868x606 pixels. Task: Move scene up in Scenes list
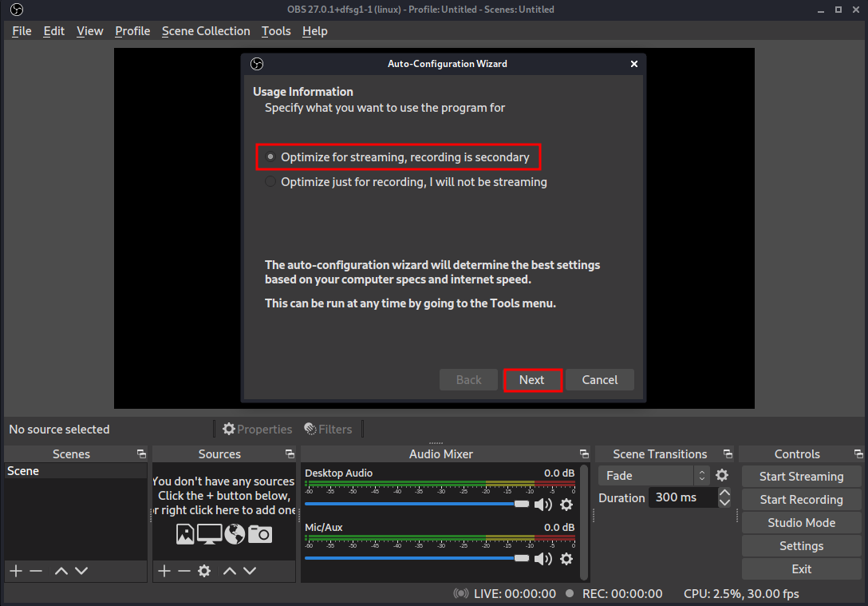click(x=61, y=571)
